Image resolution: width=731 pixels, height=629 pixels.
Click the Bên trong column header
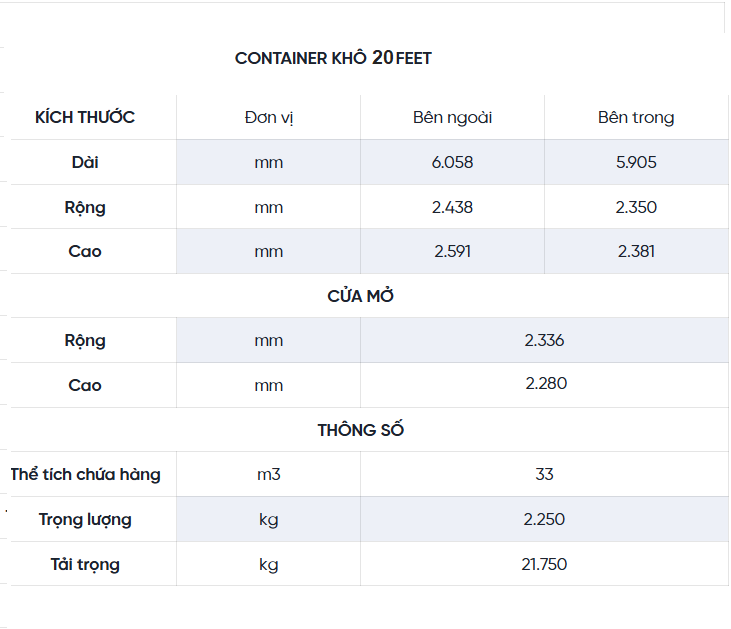(636, 117)
